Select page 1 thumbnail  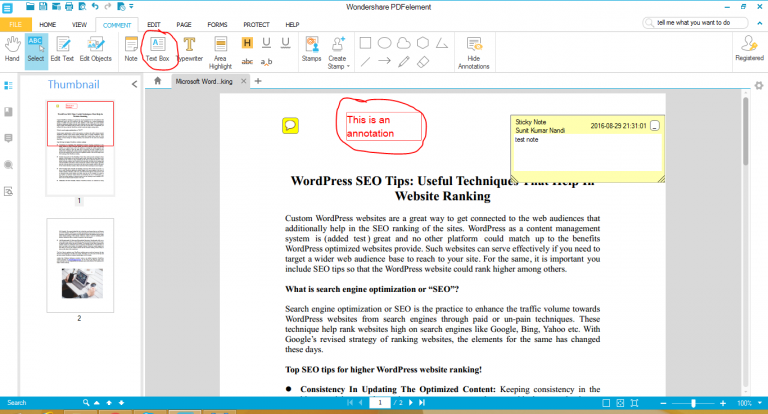coord(80,148)
